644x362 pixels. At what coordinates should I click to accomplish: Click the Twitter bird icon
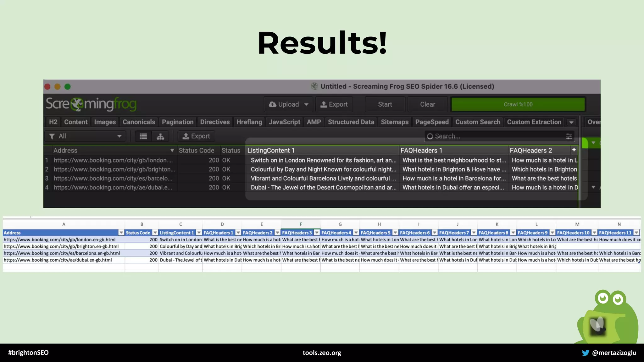(585, 353)
